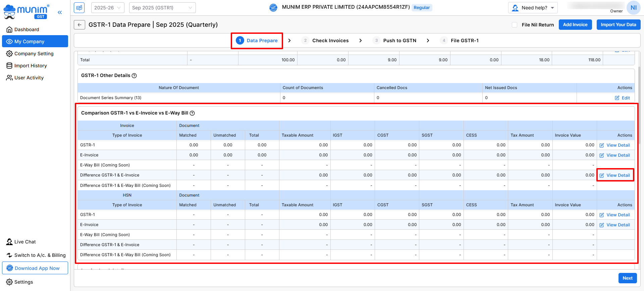Select the File GSTR-1 step
This screenshot has height=291, width=644.
(464, 41)
